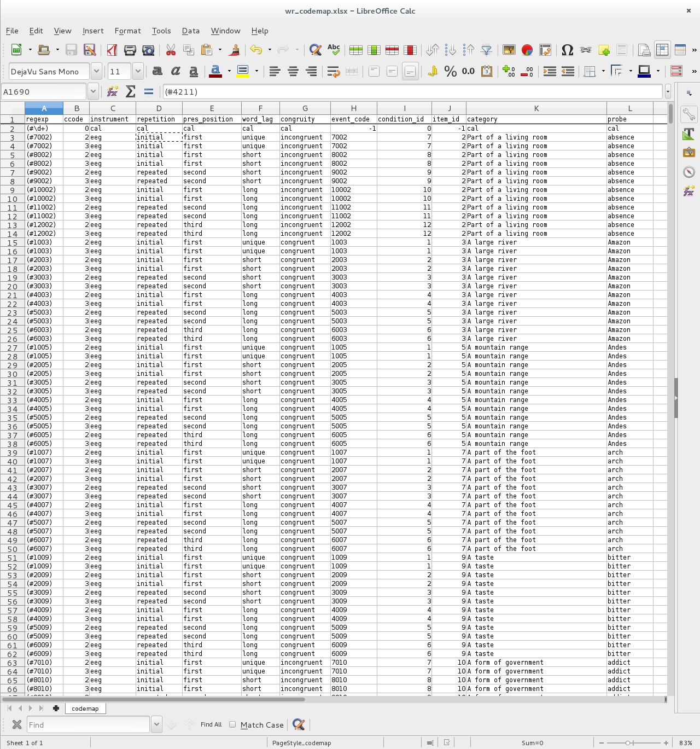Image resolution: width=700 pixels, height=749 pixels.
Task: Click the Copy icon
Action: 189,50
